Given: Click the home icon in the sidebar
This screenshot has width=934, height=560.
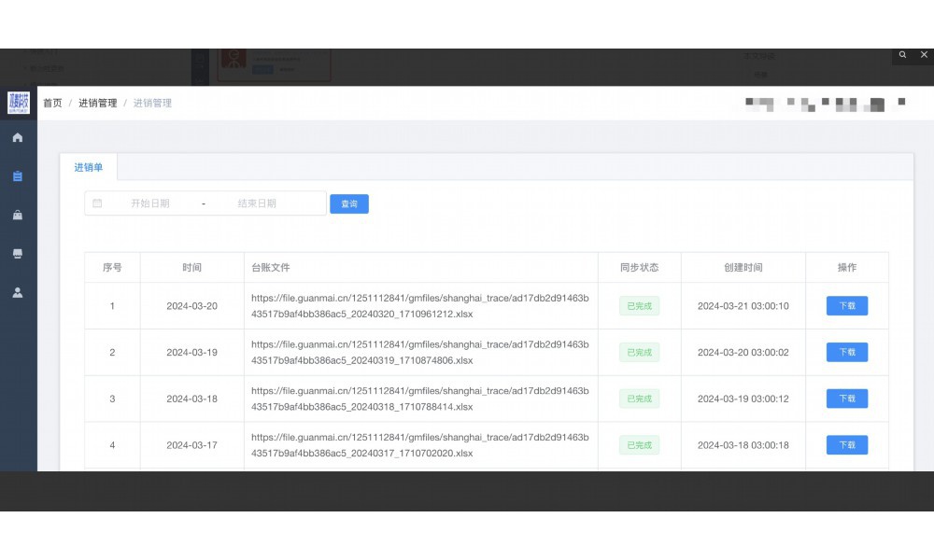Looking at the screenshot, I should pyautogui.click(x=18, y=138).
